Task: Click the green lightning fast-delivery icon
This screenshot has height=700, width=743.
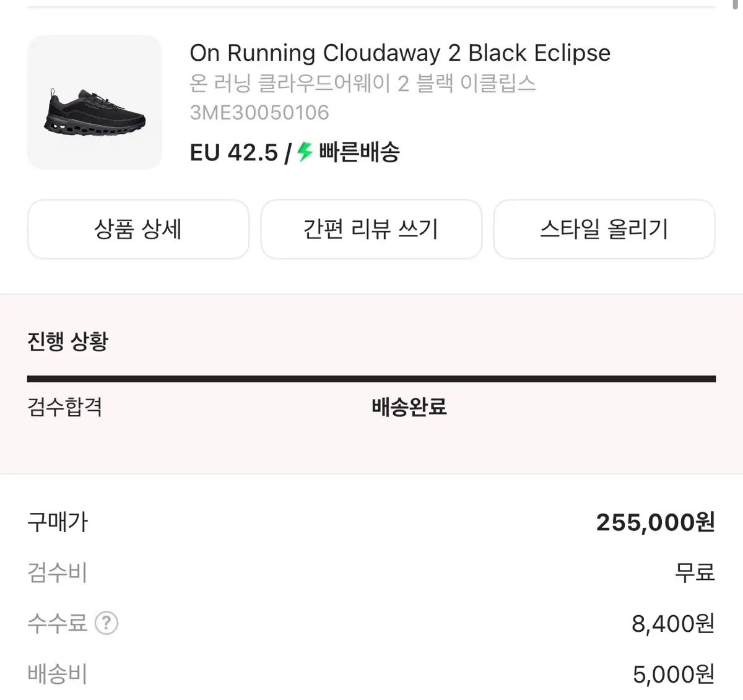Action: 305,152
